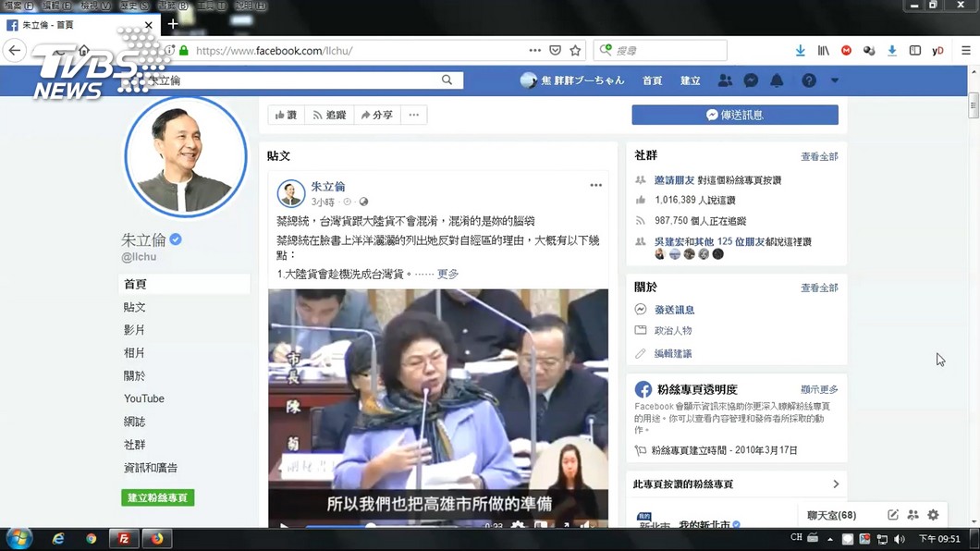
Task: Select 首頁 in left page menu
Action: (184, 284)
